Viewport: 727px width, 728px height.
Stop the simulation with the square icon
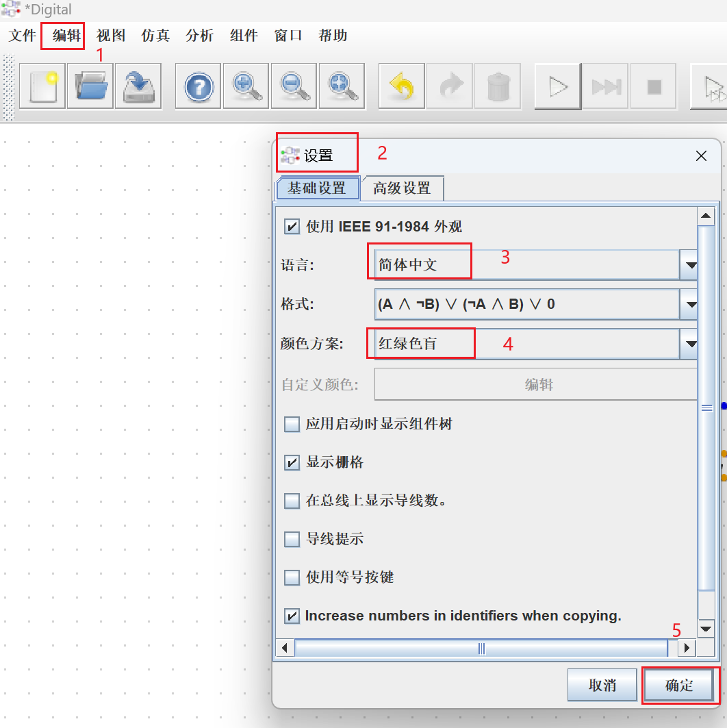654,86
